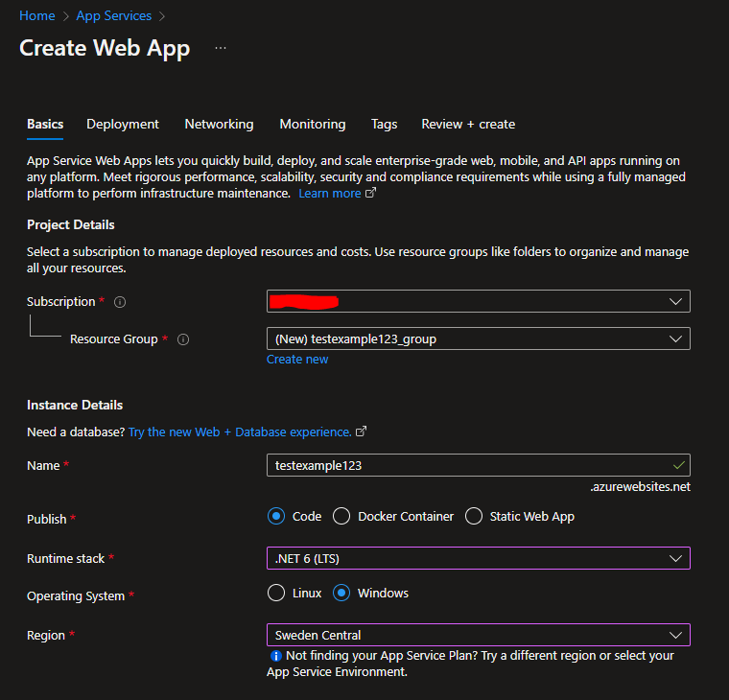The image size is (729, 700).
Task: Click the Name input field
Action: pos(470,465)
